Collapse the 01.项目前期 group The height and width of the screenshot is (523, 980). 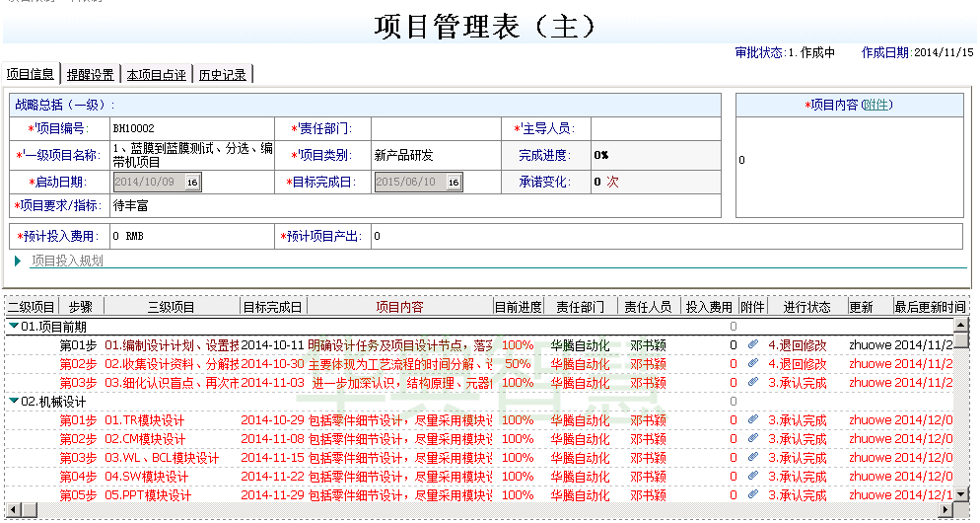pyautogui.click(x=14, y=326)
